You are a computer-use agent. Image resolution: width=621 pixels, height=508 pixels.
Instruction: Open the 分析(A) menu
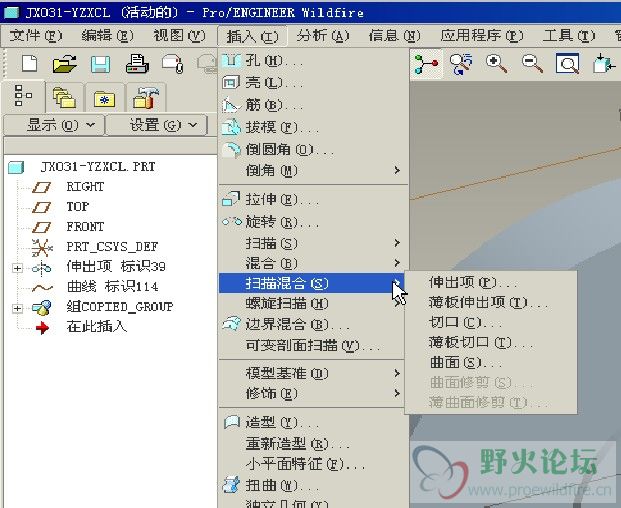(x=323, y=36)
